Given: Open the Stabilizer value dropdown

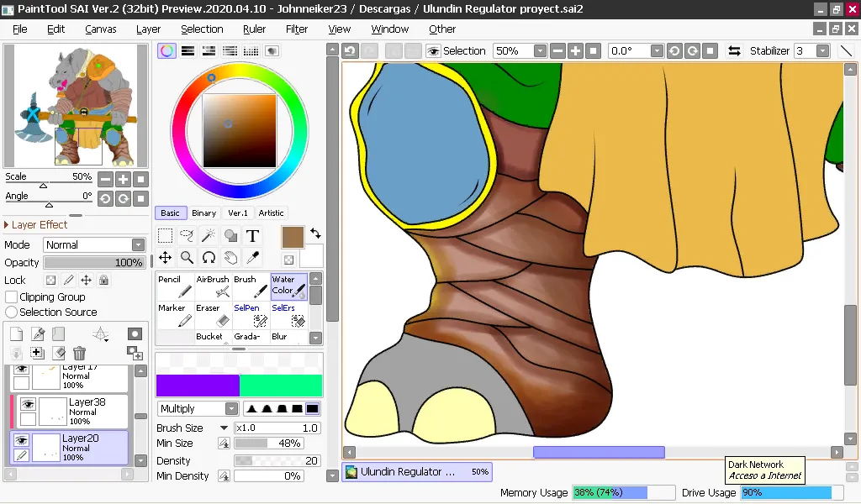Looking at the screenshot, I should [822, 51].
